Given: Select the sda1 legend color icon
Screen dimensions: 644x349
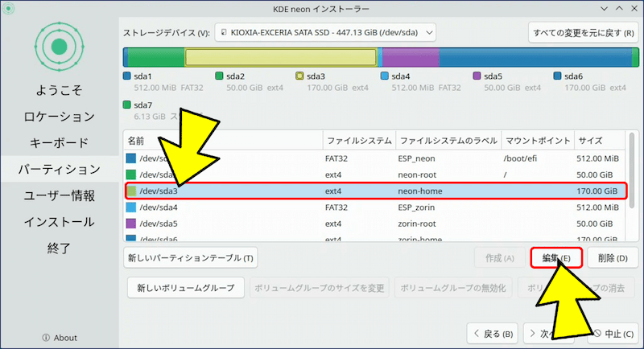Looking at the screenshot, I should pos(126,76).
